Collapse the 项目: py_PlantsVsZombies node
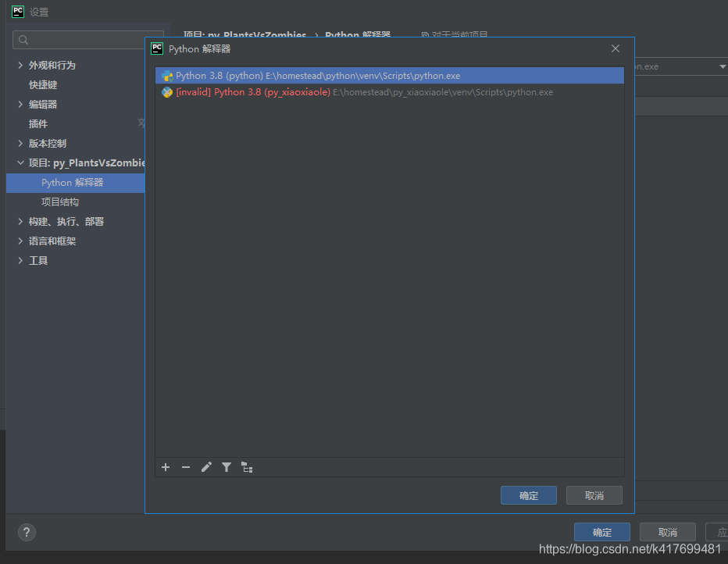The image size is (728, 564). coord(20,163)
